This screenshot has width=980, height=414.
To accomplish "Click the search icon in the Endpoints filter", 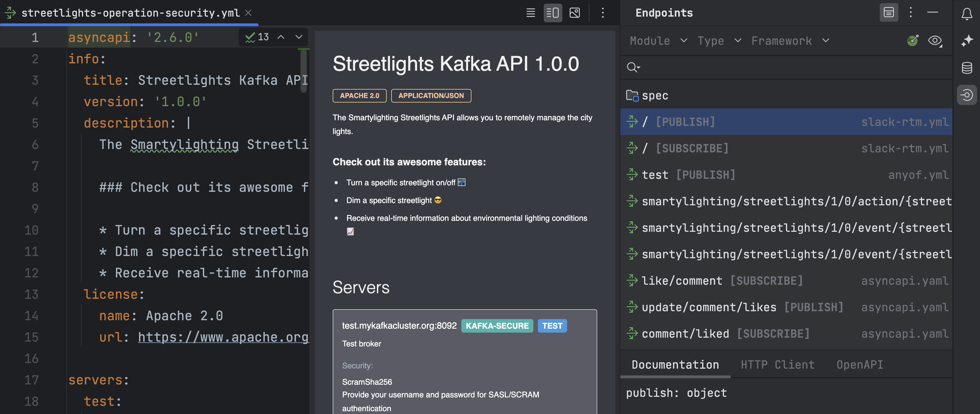I will pyautogui.click(x=633, y=68).
